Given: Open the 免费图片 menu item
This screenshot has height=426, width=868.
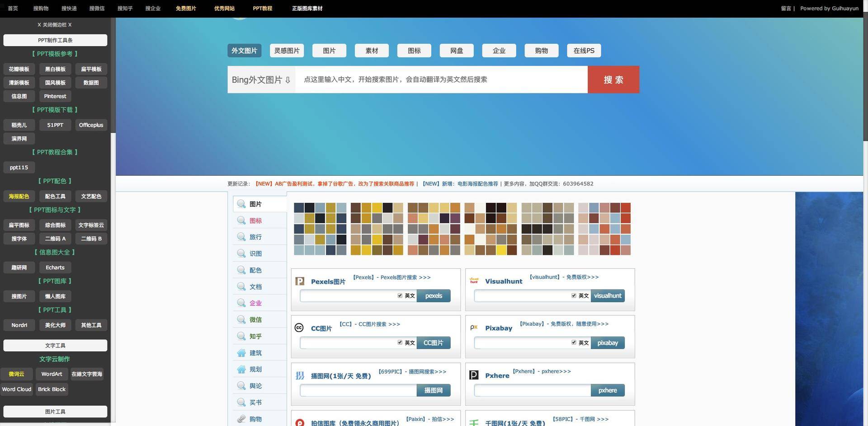Looking at the screenshot, I should [x=186, y=8].
